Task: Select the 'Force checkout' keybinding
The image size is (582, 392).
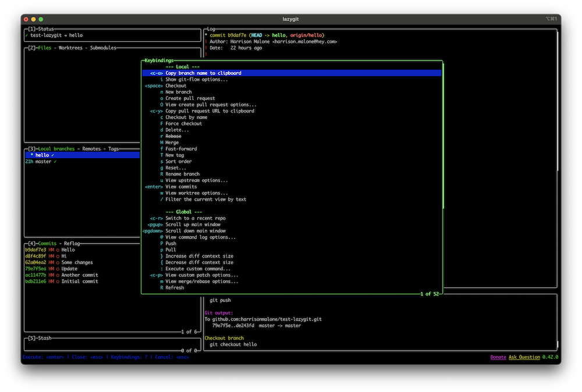Action: coord(183,123)
